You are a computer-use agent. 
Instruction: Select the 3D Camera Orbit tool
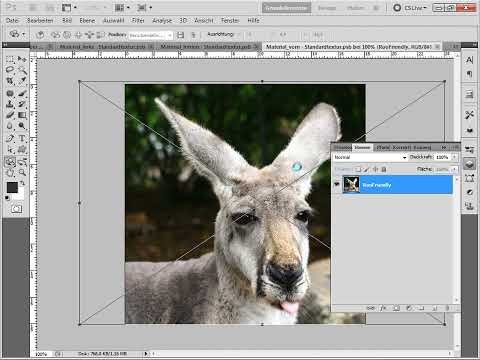[22, 162]
